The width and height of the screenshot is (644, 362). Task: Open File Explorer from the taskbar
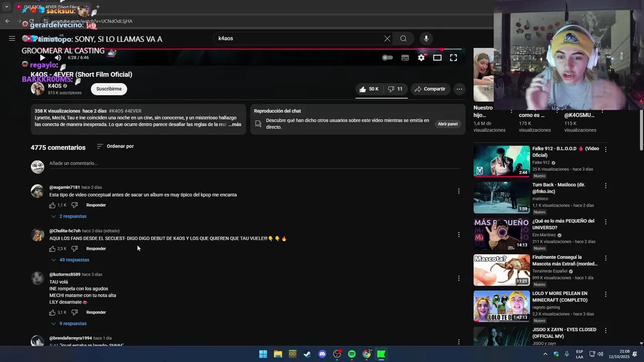click(x=278, y=354)
